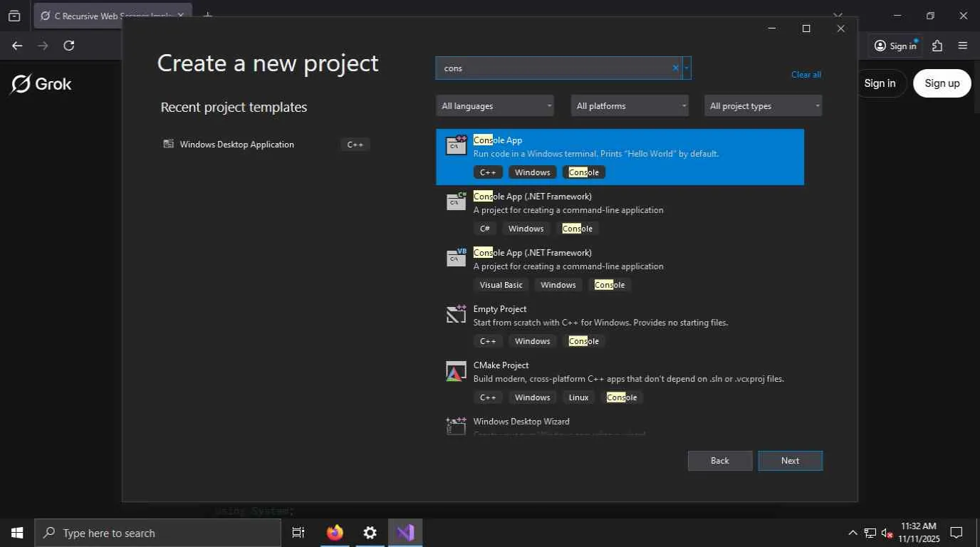Click the "Build modern, cross-platform C++ apps" description
Viewport: 980px width, 547px height.
pyautogui.click(x=629, y=379)
